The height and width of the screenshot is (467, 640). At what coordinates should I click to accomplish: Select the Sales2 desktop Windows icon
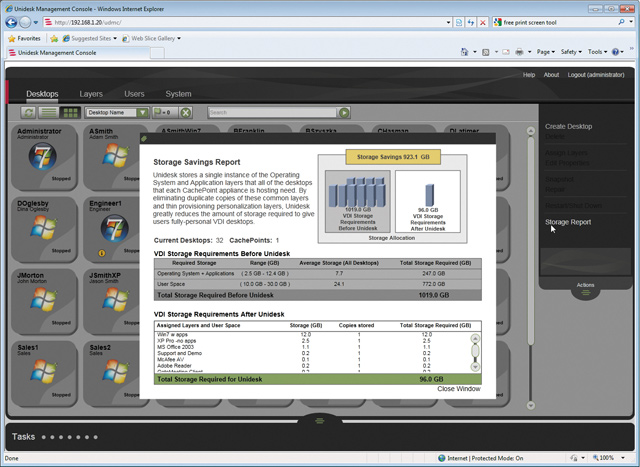pyautogui.click(x=116, y=371)
